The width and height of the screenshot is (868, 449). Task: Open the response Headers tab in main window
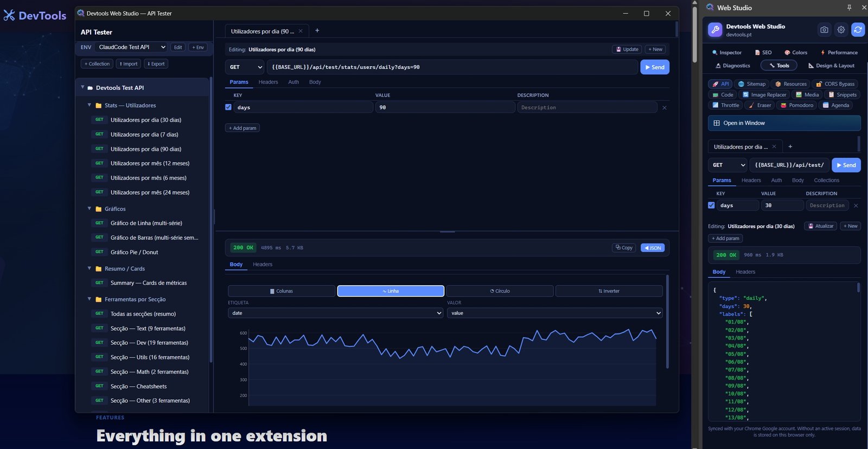click(x=263, y=265)
